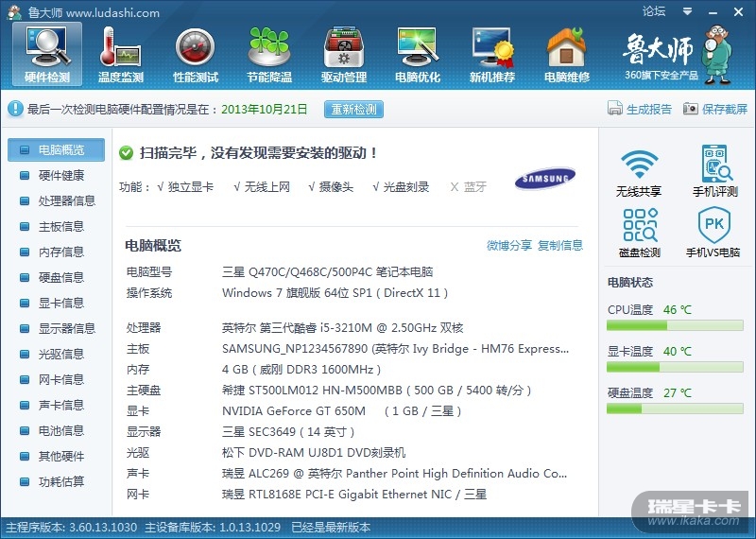This screenshot has width=756, height=539.
Task: Click the 三星 Q470C computer model value
Action: pyautogui.click(x=327, y=272)
